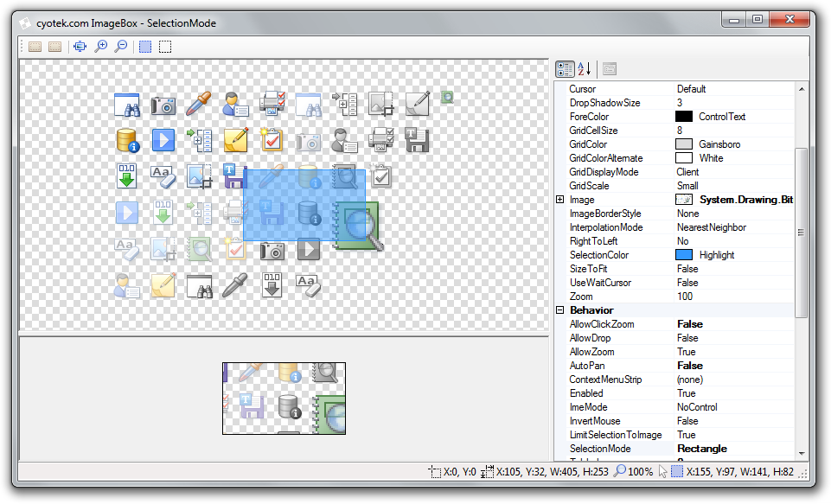Viewport: 831px width, 504px height.
Task: Click inside the blue selection rectangle
Action: [304, 205]
